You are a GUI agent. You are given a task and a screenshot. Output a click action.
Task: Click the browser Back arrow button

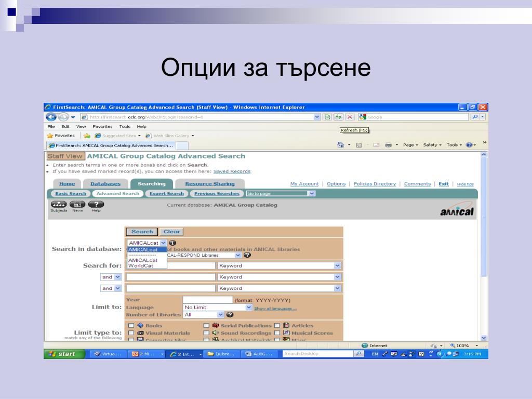(51, 117)
